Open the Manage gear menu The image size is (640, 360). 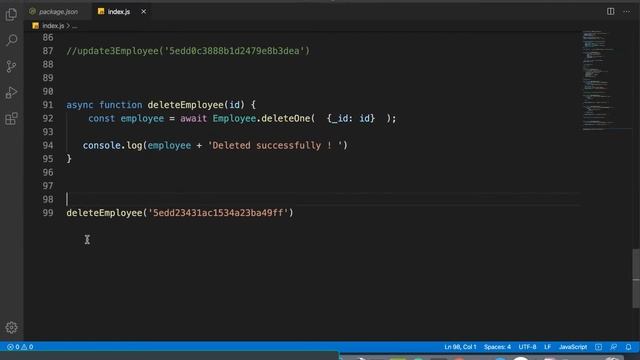click(x=11, y=327)
